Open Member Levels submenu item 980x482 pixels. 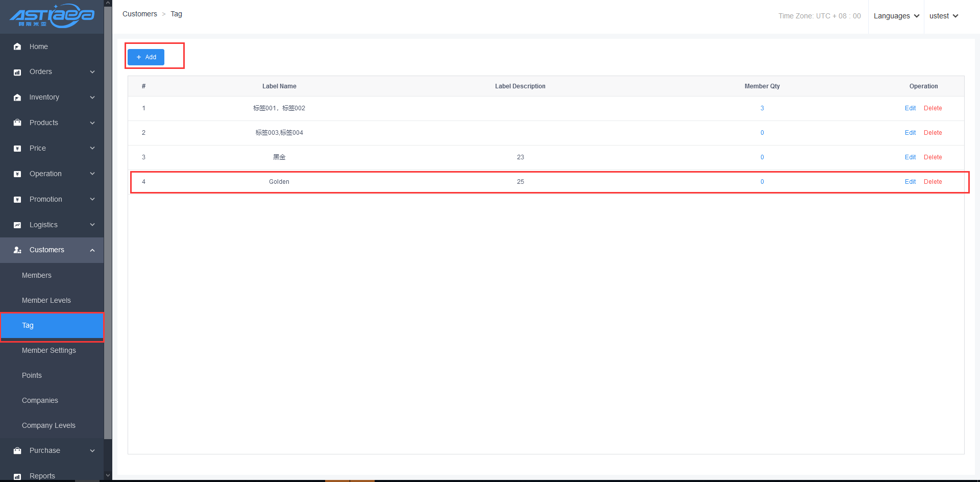[x=46, y=300]
